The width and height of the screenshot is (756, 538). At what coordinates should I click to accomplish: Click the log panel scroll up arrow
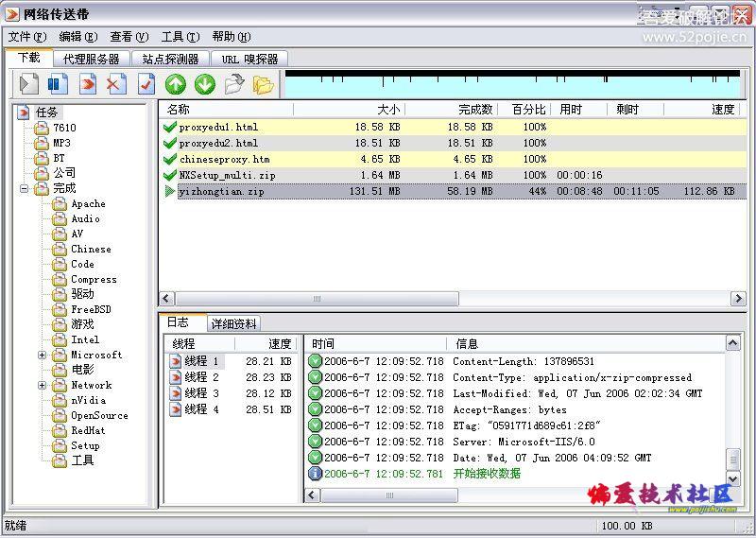click(x=733, y=343)
